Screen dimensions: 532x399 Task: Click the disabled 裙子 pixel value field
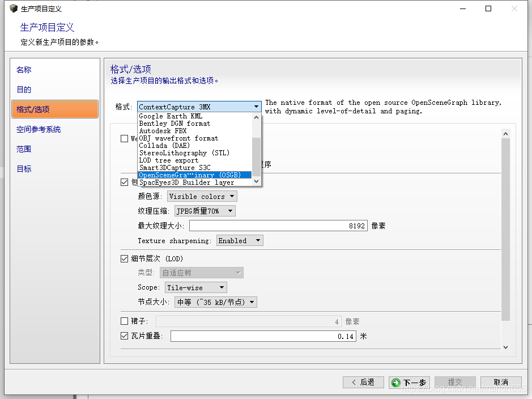click(248, 321)
